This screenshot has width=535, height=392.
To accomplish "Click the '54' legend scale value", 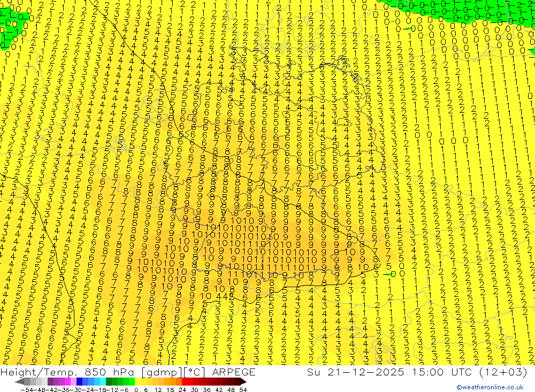I will pyautogui.click(x=243, y=390).
